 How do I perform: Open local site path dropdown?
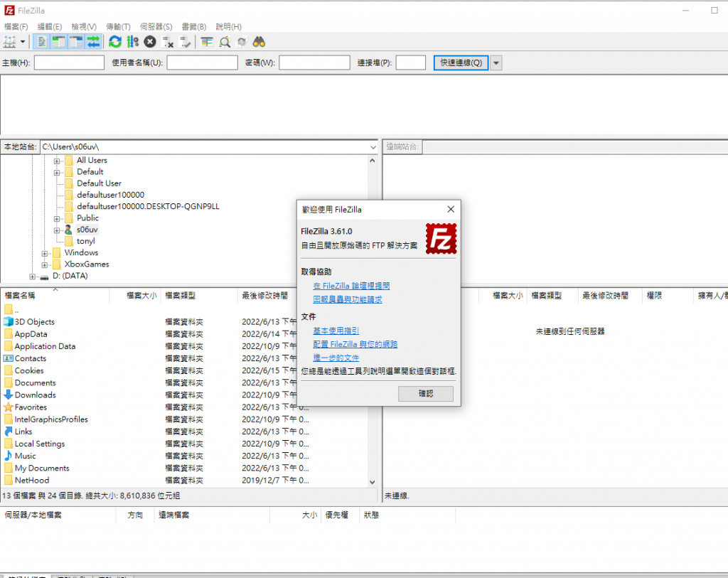coord(373,147)
